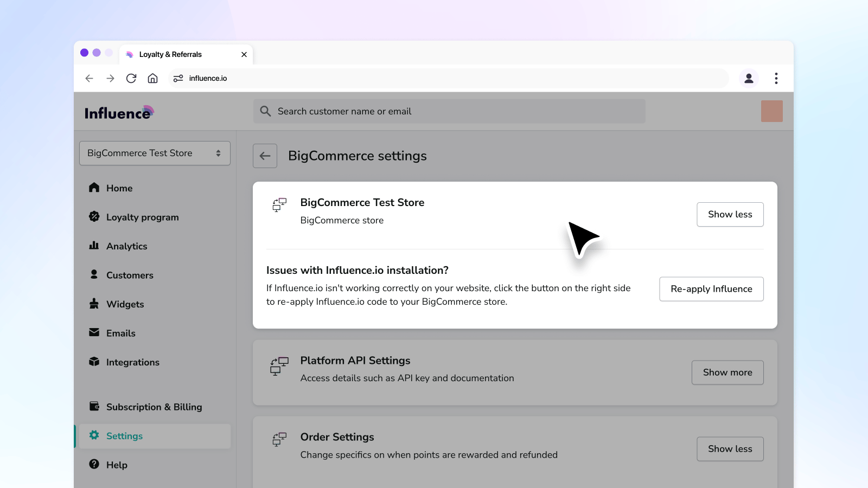Collapse Order Settings section
Viewport: 868px width, 488px height.
point(730,448)
